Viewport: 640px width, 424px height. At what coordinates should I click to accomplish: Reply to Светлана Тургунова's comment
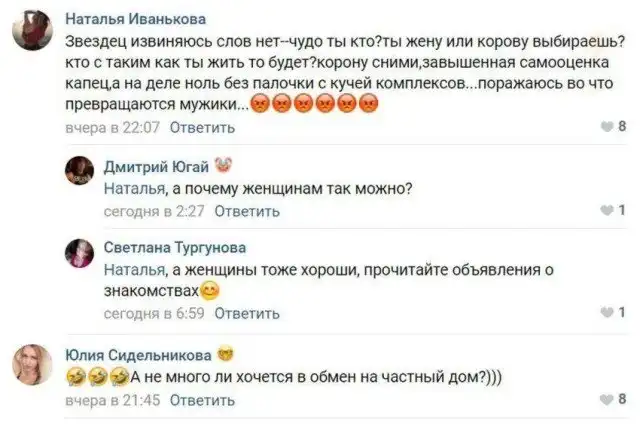[247, 313]
